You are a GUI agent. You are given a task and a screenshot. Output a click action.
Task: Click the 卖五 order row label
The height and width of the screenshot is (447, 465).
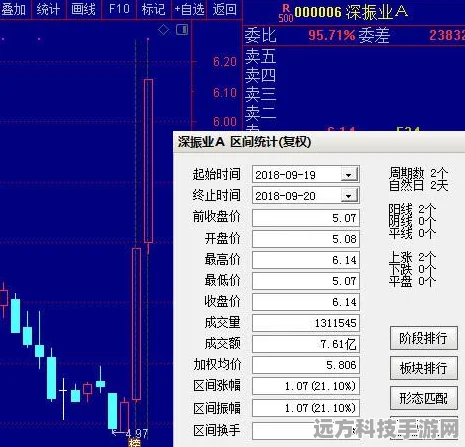point(260,56)
